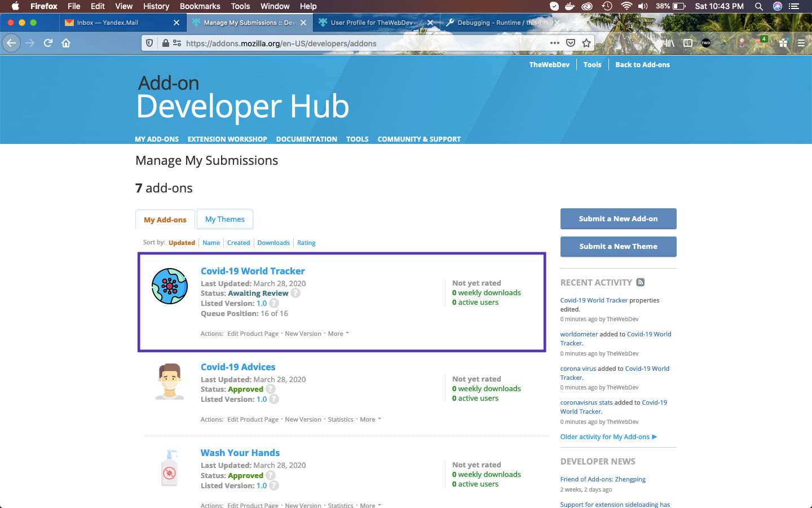Show help for Covid-19 Advices Approved status
Image resolution: width=812 pixels, height=508 pixels.
pos(271,389)
